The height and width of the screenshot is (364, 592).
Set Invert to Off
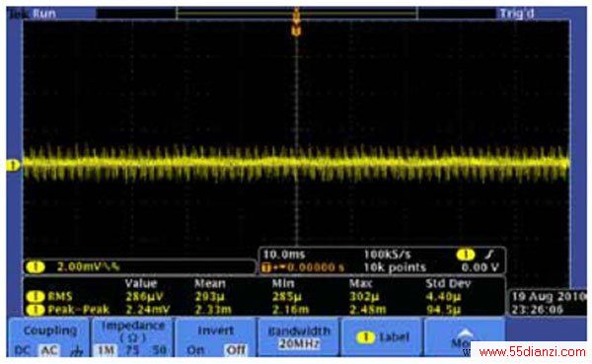[x=236, y=350]
